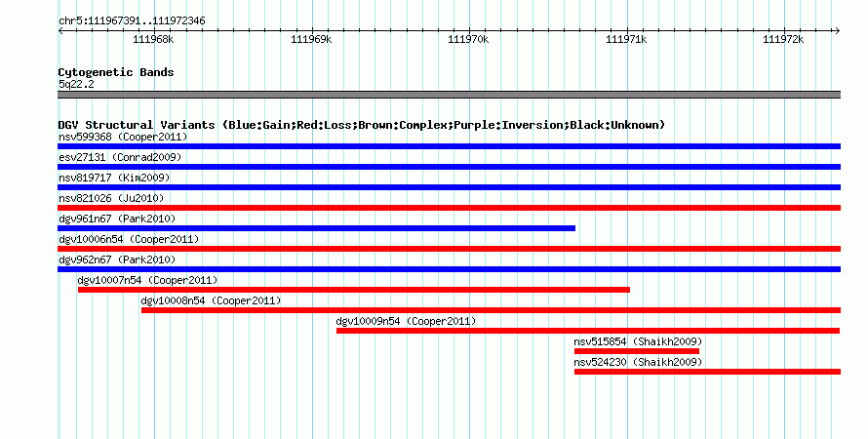Click the blue dgv961n67 variant bar
This screenshot has width=868, height=439.
[x=316, y=228]
